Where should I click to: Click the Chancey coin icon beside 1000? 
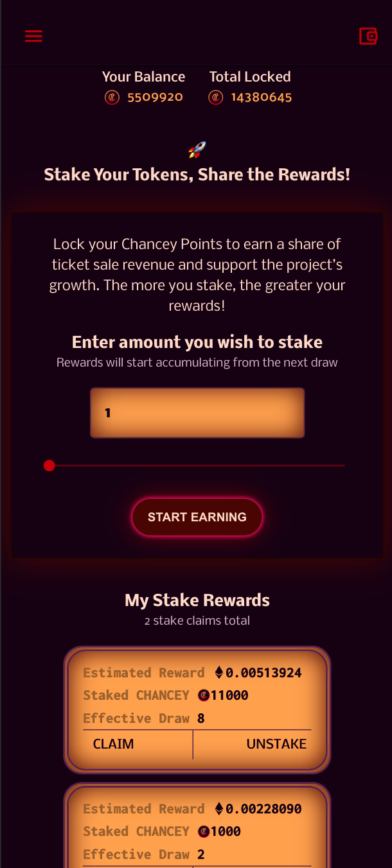click(x=203, y=831)
